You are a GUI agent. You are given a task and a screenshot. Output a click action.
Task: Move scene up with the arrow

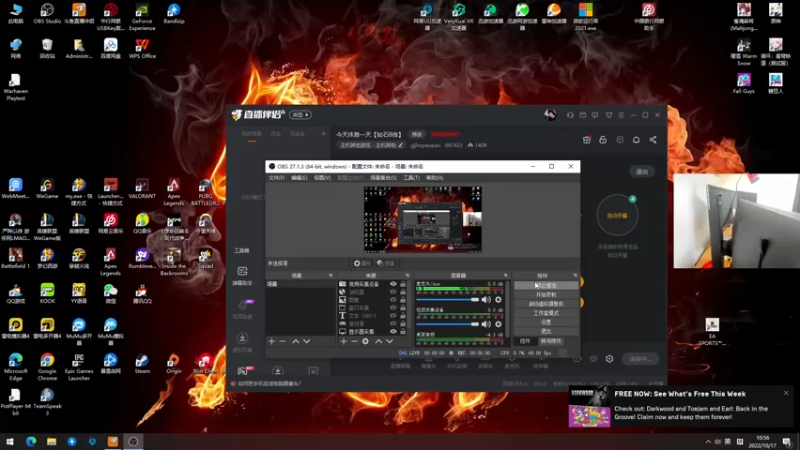pos(295,341)
